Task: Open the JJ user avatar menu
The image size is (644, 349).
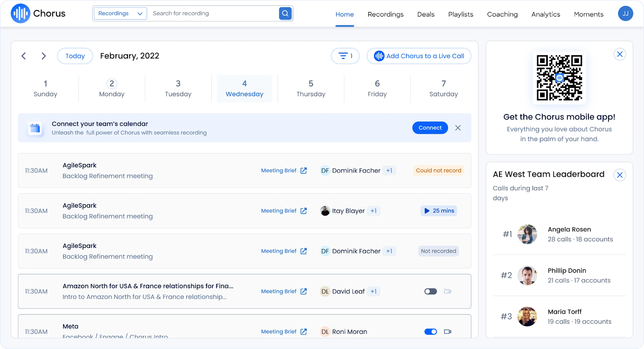Action: click(x=625, y=13)
